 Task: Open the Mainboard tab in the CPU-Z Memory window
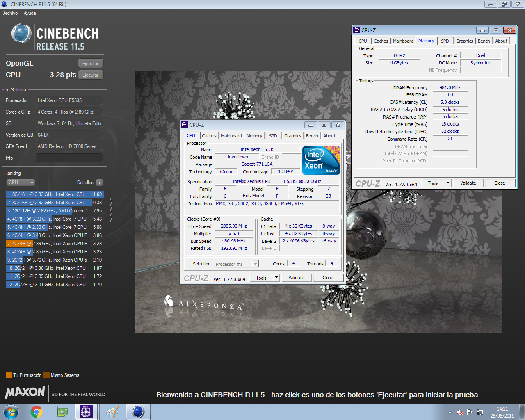click(x=403, y=41)
